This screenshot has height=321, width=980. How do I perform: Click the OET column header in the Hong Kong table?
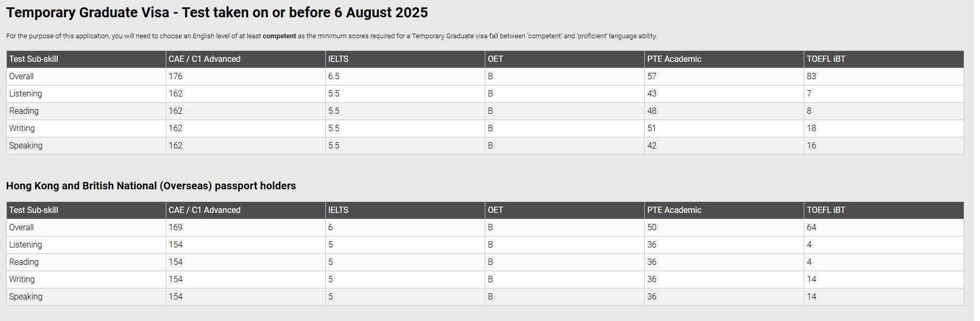pos(495,210)
